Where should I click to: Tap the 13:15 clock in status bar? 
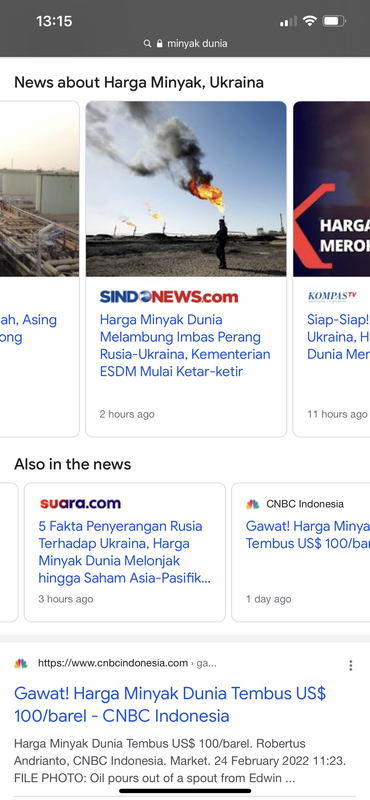pyautogui.click(x=54, y=21)
